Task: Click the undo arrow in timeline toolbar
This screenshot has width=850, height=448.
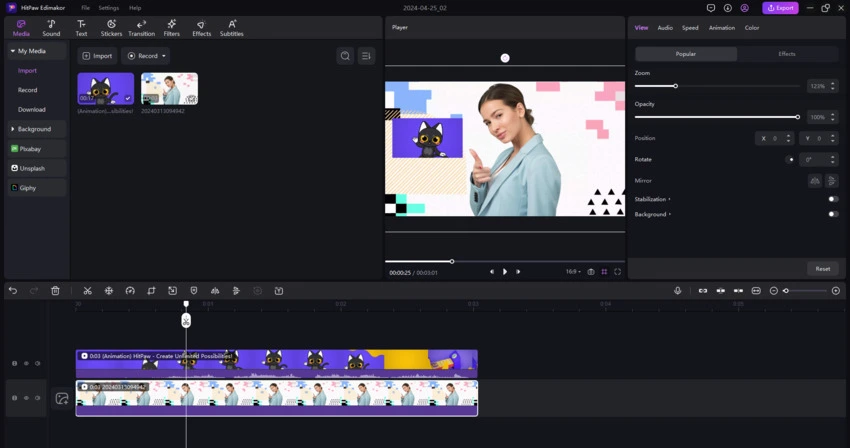Action: coord(13,291)
